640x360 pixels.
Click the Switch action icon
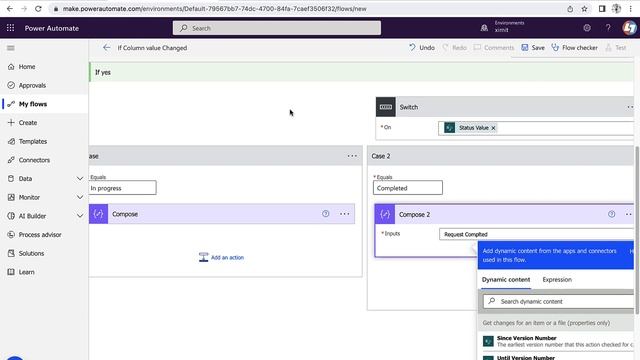pyautogui.click(x=386, y=107)
